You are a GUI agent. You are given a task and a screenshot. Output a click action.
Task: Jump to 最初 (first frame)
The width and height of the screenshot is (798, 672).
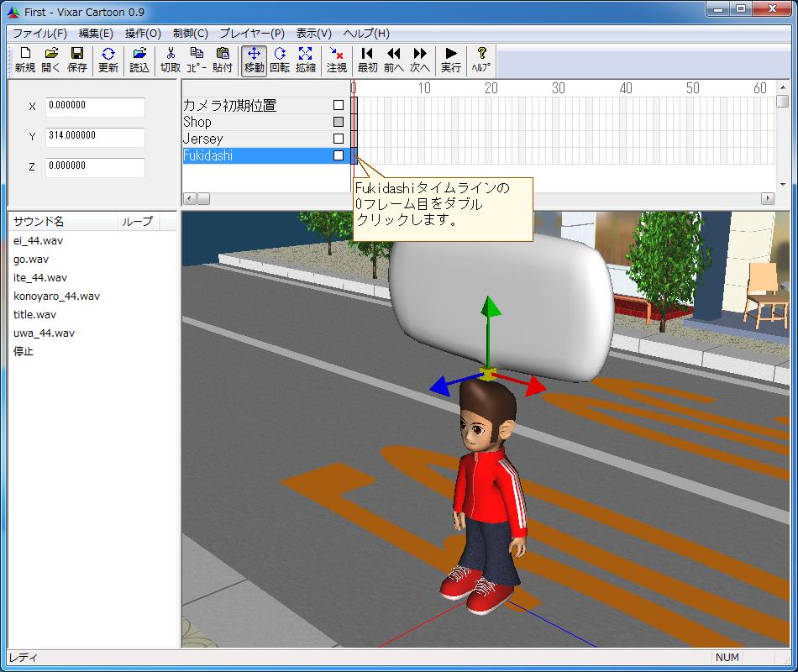point(367,60)
